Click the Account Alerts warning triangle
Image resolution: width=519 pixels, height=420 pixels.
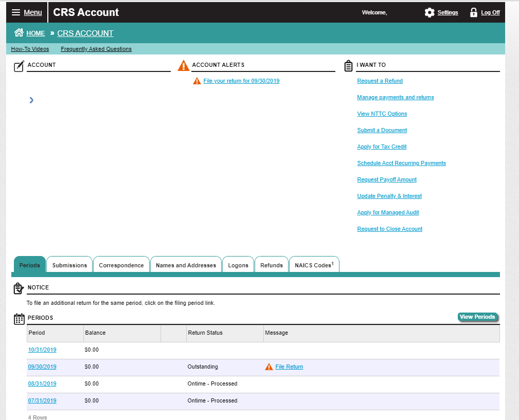(183, 65)
